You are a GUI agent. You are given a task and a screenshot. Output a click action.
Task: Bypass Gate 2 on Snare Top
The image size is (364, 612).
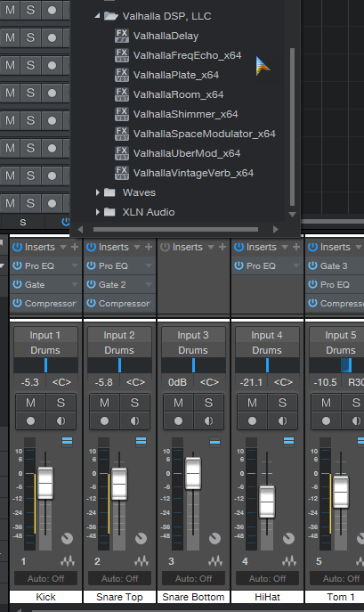point(91,284)
